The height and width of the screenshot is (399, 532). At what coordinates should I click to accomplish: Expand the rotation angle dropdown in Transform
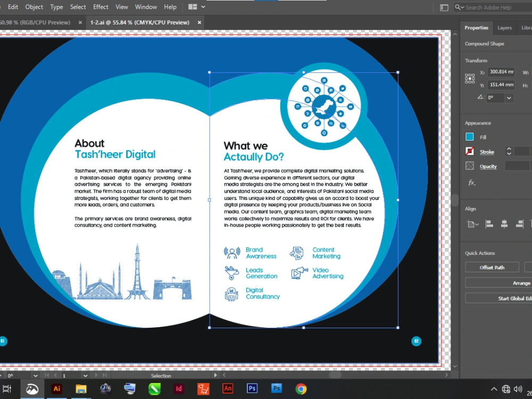pyautogui.click(x=509, y=98)
